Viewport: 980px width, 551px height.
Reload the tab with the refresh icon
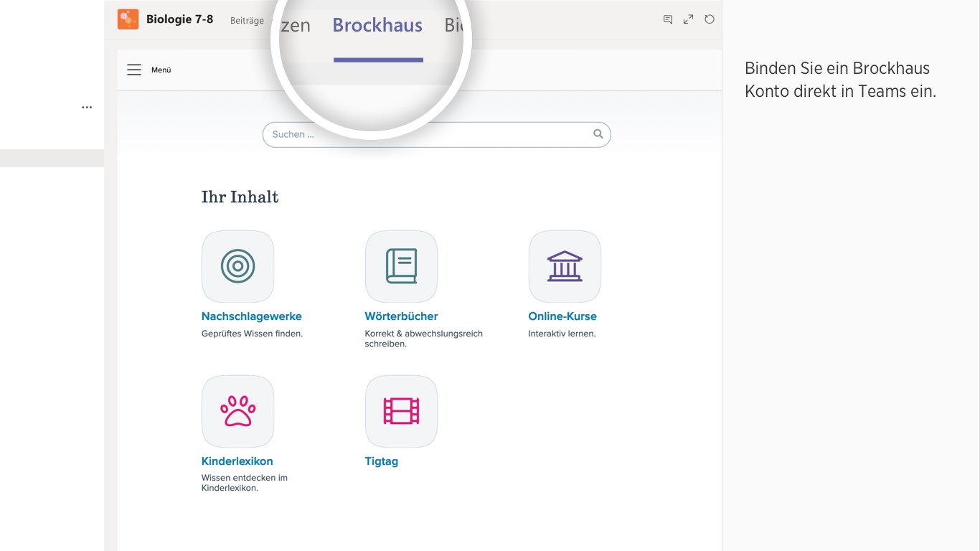(x=709, y=19)
